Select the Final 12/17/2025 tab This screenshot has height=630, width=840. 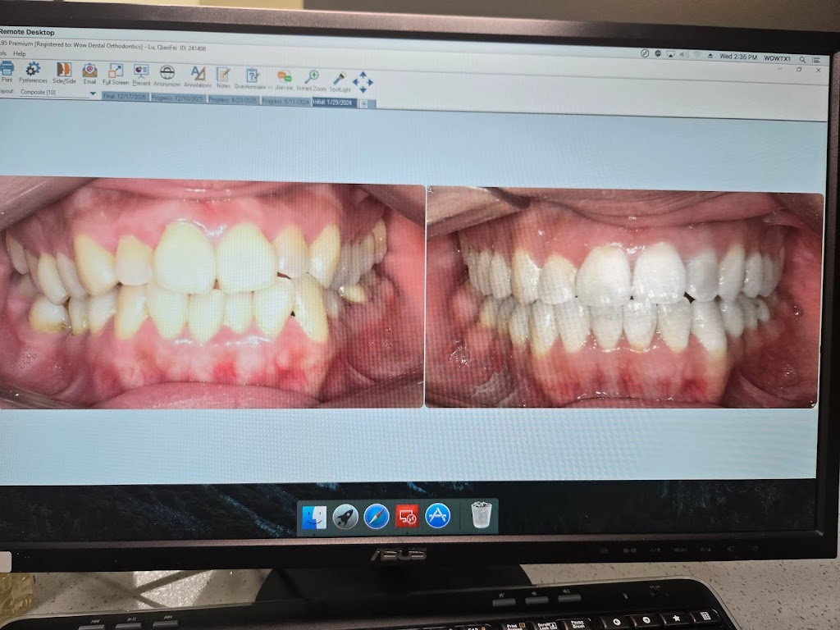pos(125,97)
